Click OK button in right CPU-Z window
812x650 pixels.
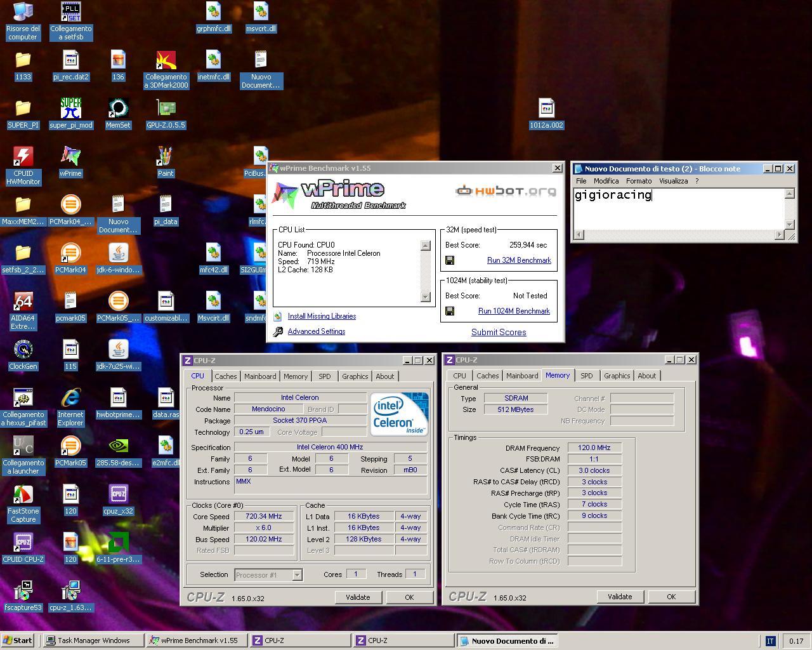[671, 597]
